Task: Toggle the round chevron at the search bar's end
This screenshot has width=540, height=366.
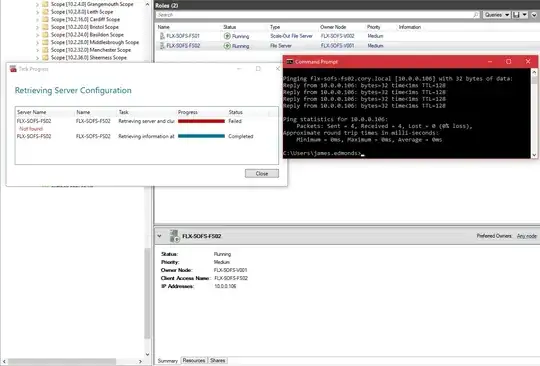Action: point(534,15)
